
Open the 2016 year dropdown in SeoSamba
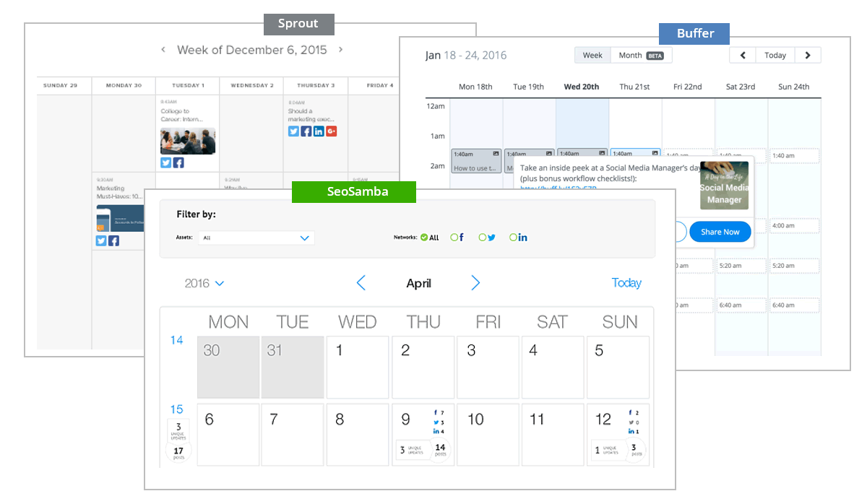pyautogui.click(x=204, y=284)
